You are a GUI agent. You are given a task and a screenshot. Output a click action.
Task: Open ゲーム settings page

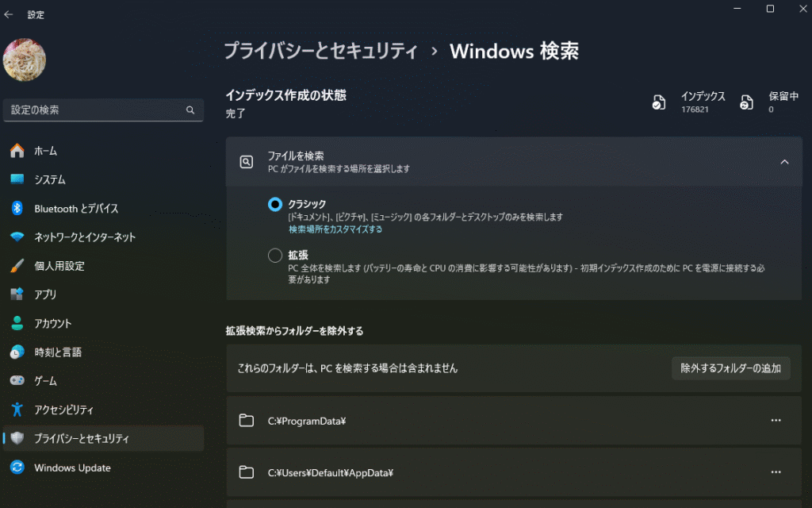103,380
